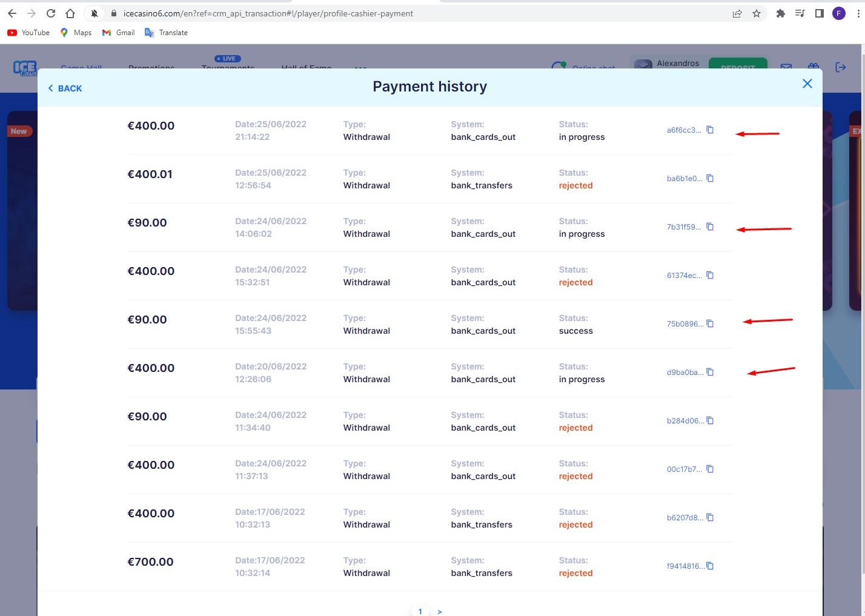The image size is (865, 616).
Task: Copy transaction ID 7b31f59
Action: click(x=710, y=227)
